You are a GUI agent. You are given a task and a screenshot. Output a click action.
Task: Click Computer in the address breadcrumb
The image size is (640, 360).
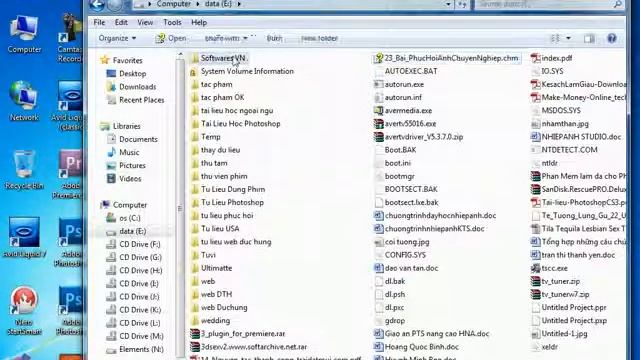[x=174, y=4]
